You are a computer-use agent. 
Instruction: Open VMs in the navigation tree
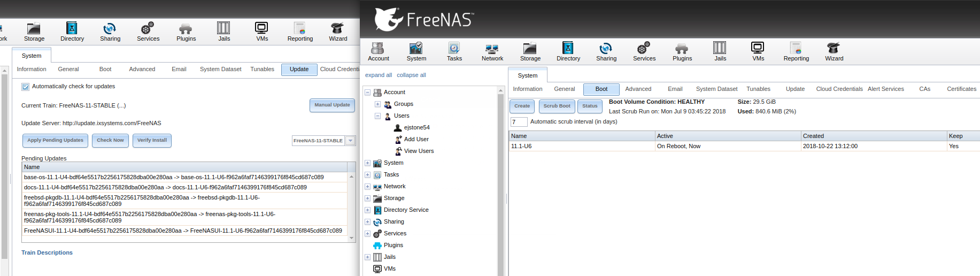pyautogui.click(x=389, y=269)
